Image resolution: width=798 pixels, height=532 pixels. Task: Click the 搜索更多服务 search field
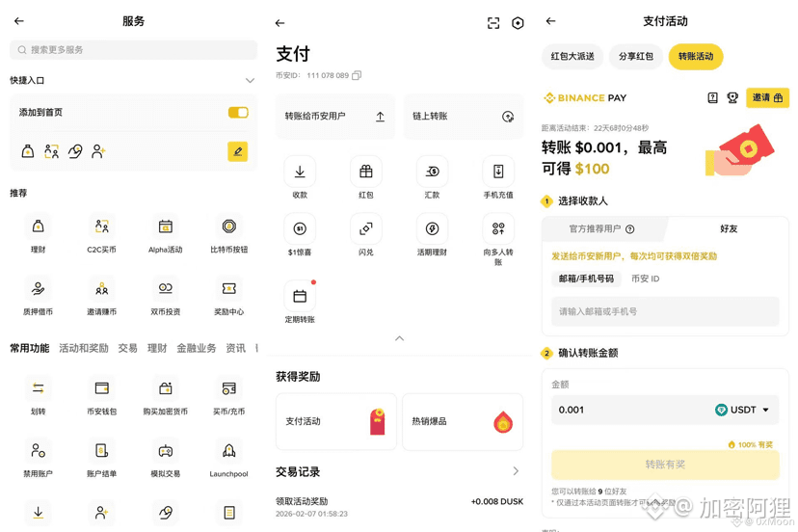point(133,50)
